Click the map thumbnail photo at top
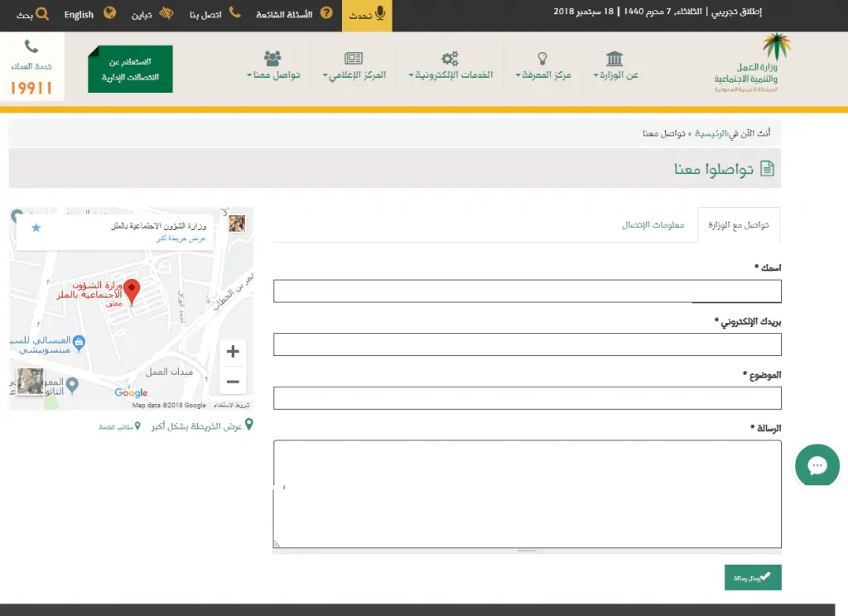This screenshot has width=848, height=616. [237, 224]
